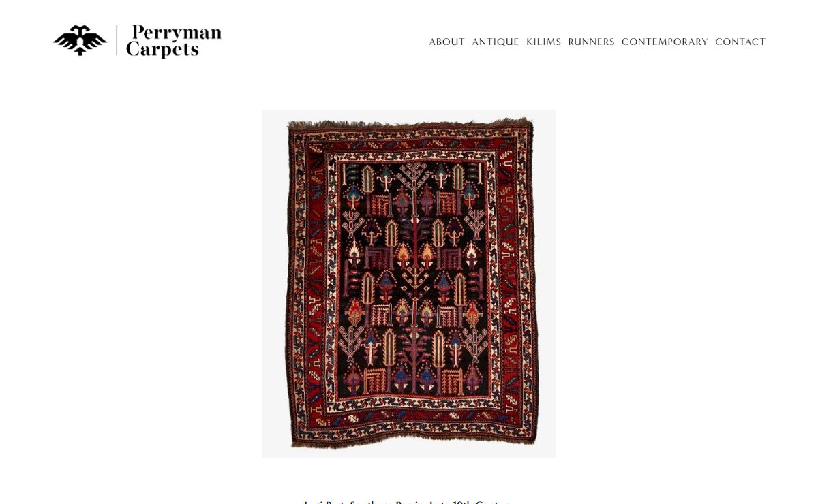Image resolution: width=818 pixels, height=504 pixels.
Task: Open the Contact page
Action: [740, 42]
